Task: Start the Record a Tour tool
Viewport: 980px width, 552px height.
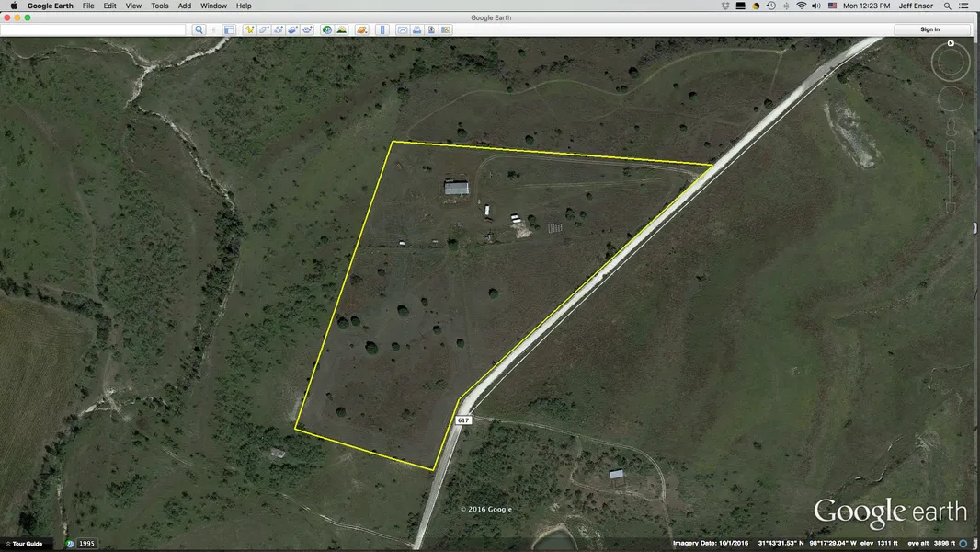Action: point(307,29)
